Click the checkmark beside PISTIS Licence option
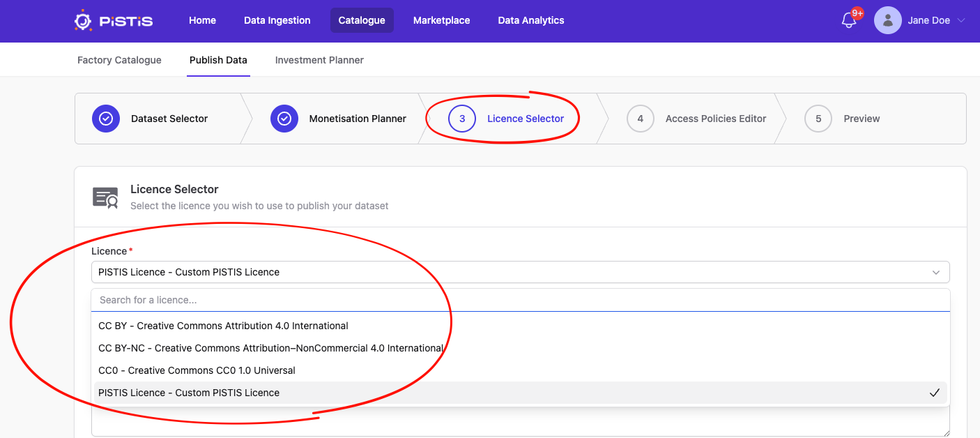This screenshot has width=980, height=438. (934, 393)
